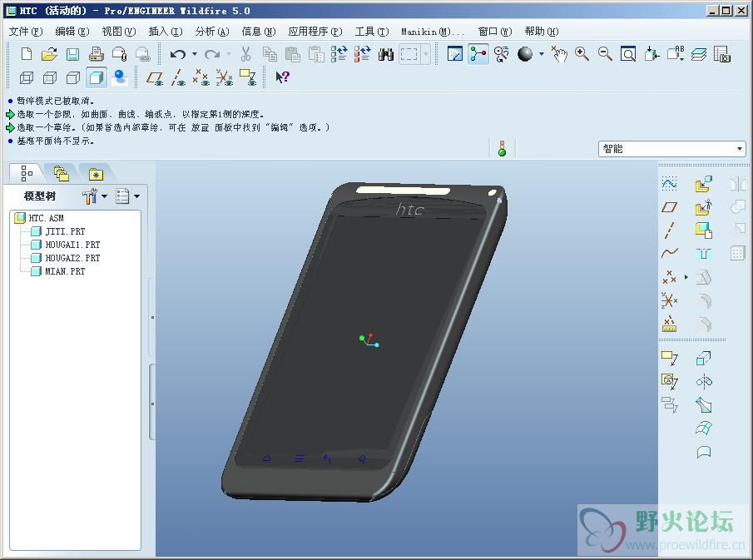Open an existing file via folder icon

point(49,54)
